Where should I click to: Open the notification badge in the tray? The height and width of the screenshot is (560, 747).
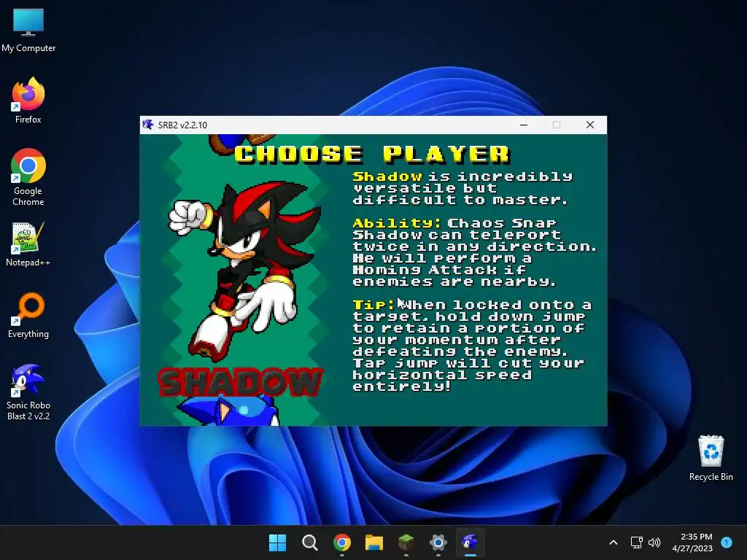[x=727, y=542]
